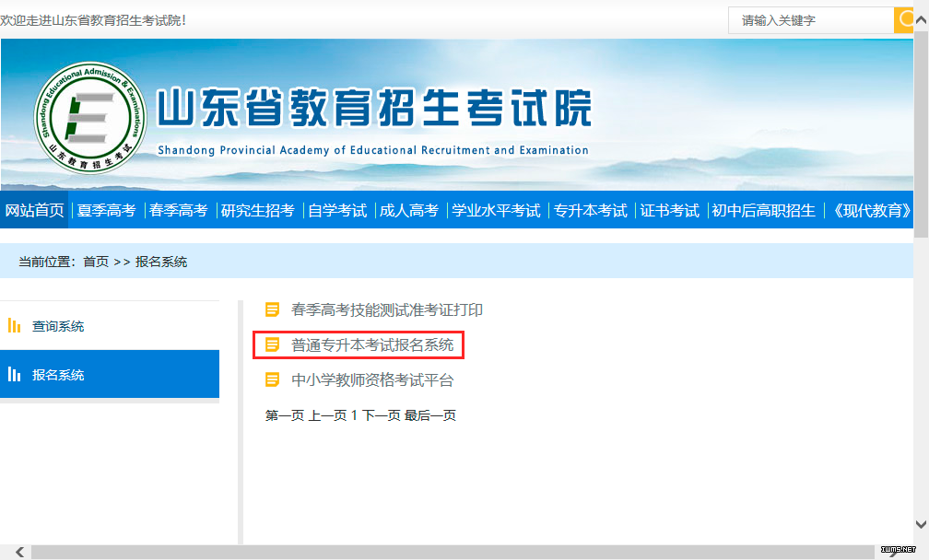Viewport: 929px width, 560px height.
Task: Click the horizontal scrollbar thumb
Action: (x=453, y=553)
